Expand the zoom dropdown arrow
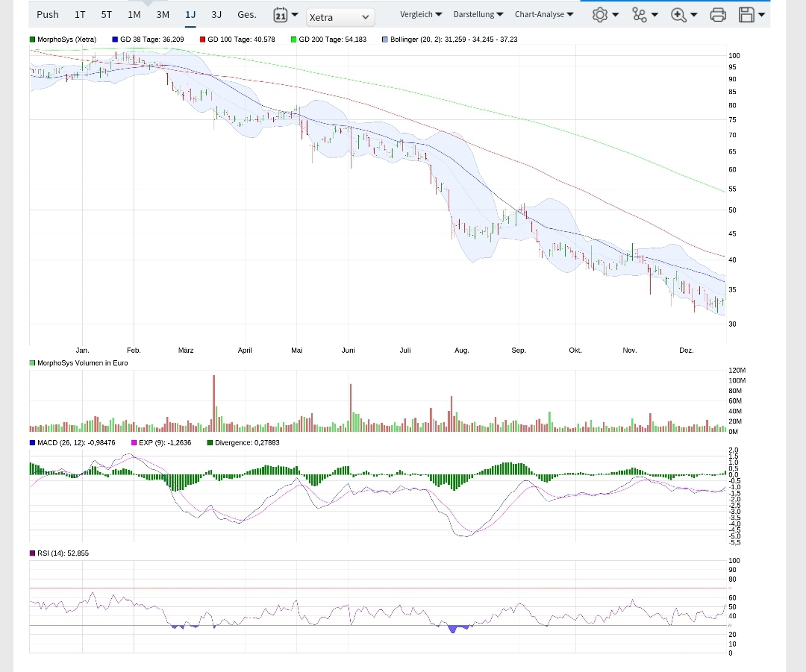806x672 pixels. click(694, 15)
